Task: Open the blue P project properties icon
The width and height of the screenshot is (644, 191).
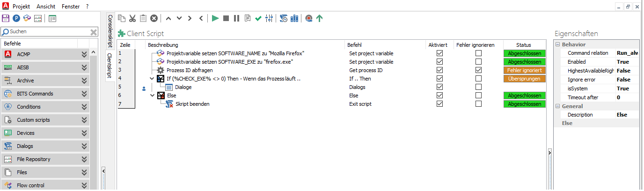Action: [x=16, y=18]
